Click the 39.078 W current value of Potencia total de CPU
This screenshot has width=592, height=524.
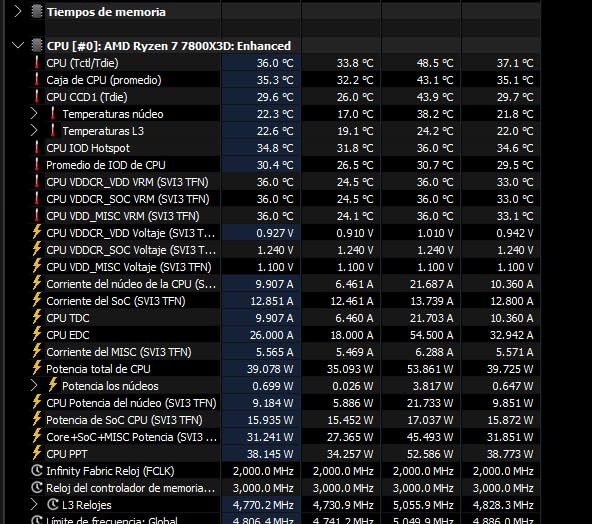point(270,369)
